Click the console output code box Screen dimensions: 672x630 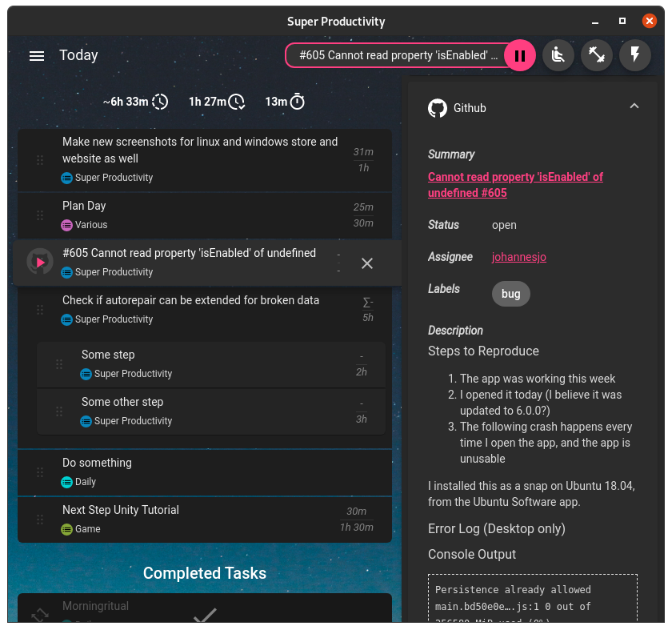tap(532, 598)
